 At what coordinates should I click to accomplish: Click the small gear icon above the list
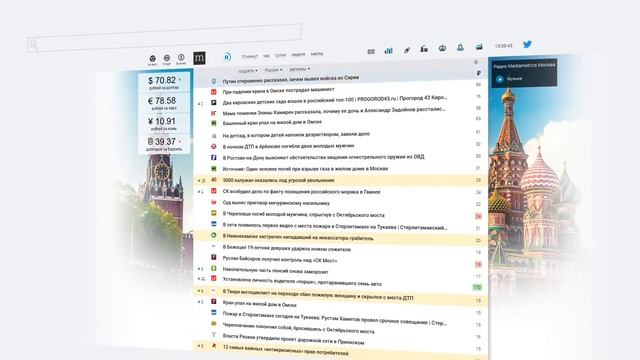[476, 62]
